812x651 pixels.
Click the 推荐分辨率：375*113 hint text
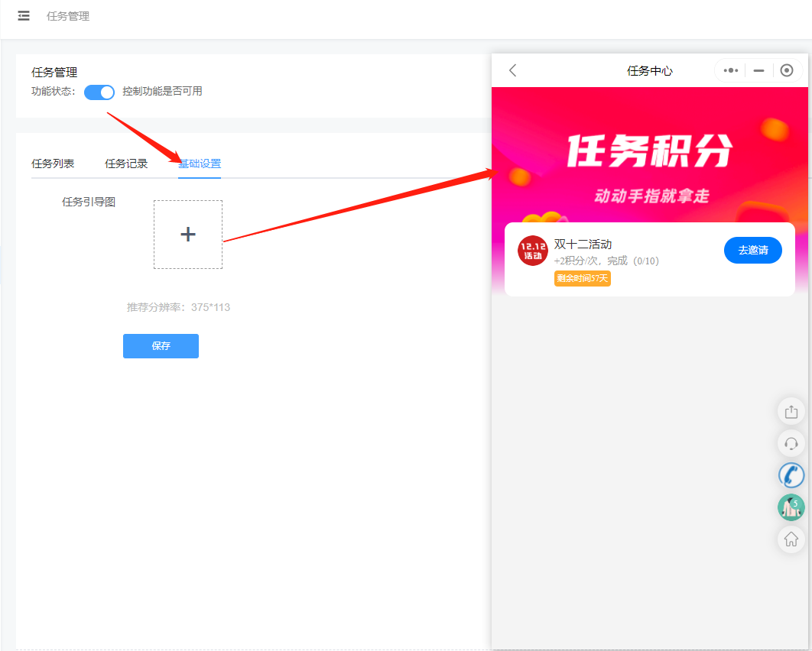pos(179,307)
